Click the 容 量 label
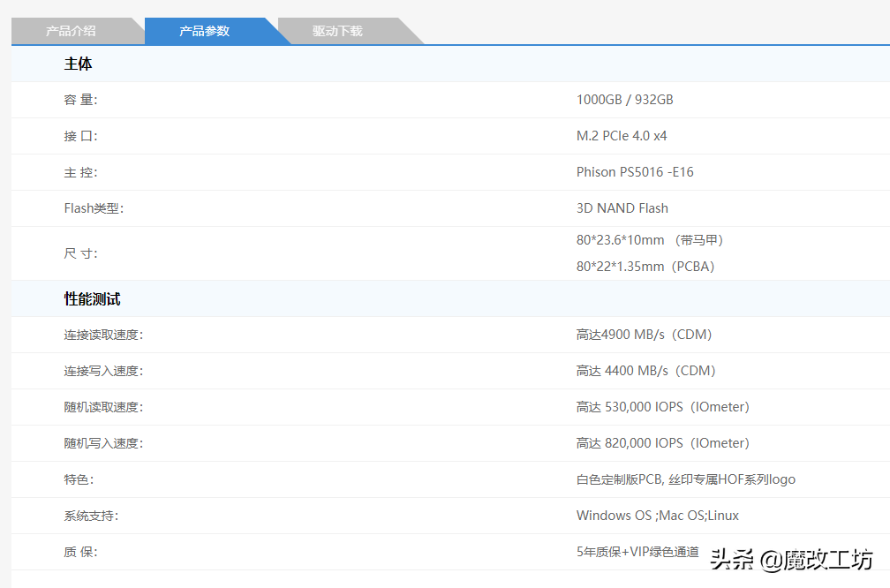 [80, 100]
